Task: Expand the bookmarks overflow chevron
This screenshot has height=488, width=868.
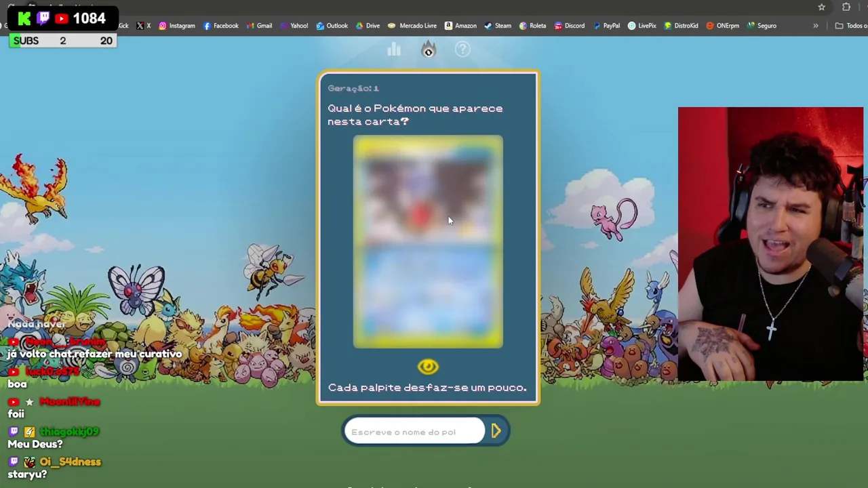Action: tap(816, 26)
